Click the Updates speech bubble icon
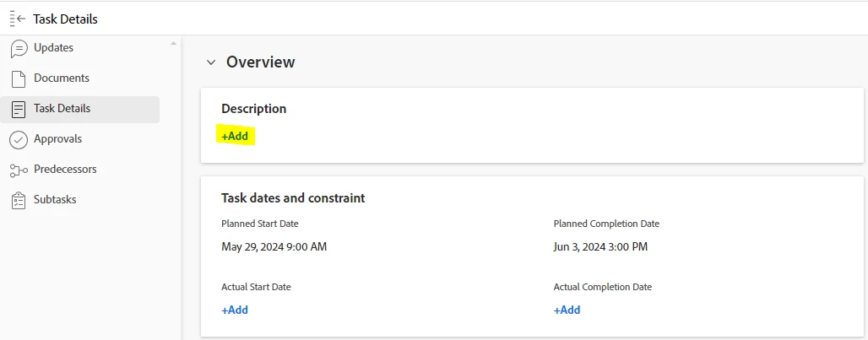868x340 pixels. [19, 48]
